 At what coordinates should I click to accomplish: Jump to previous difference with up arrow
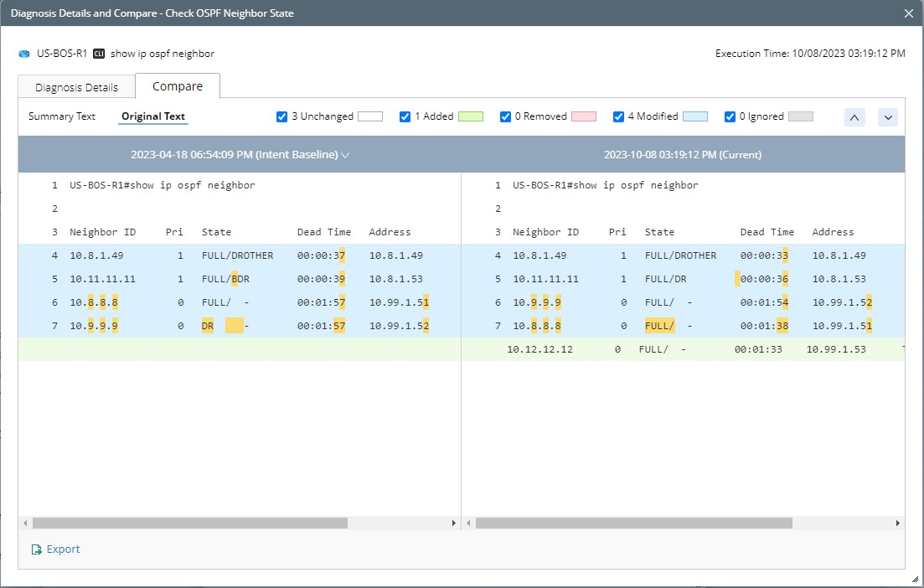coord(854,117)
